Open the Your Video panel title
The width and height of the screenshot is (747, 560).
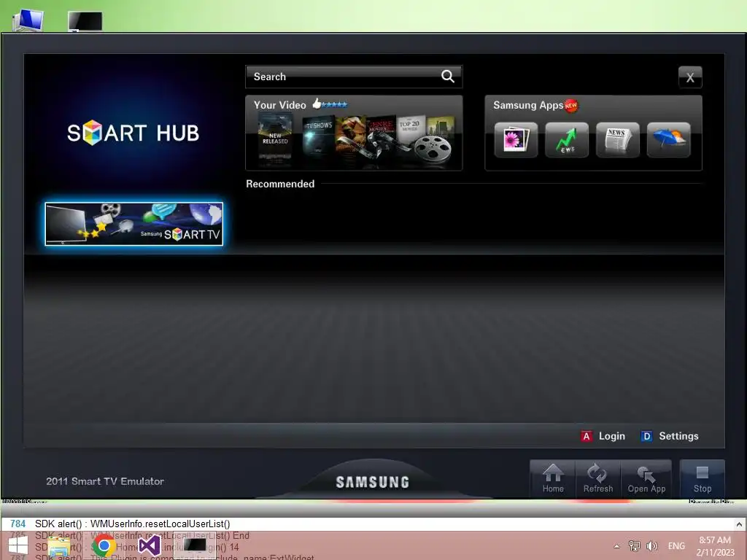pos(279,105)
